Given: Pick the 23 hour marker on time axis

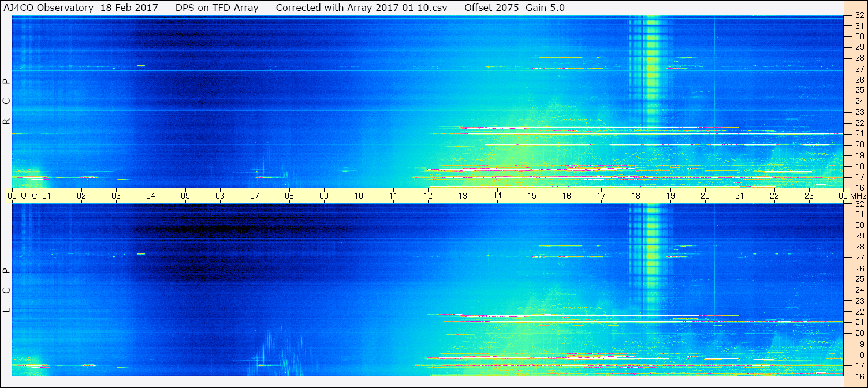Looking at the screenshot, I should tap(809, 196).
